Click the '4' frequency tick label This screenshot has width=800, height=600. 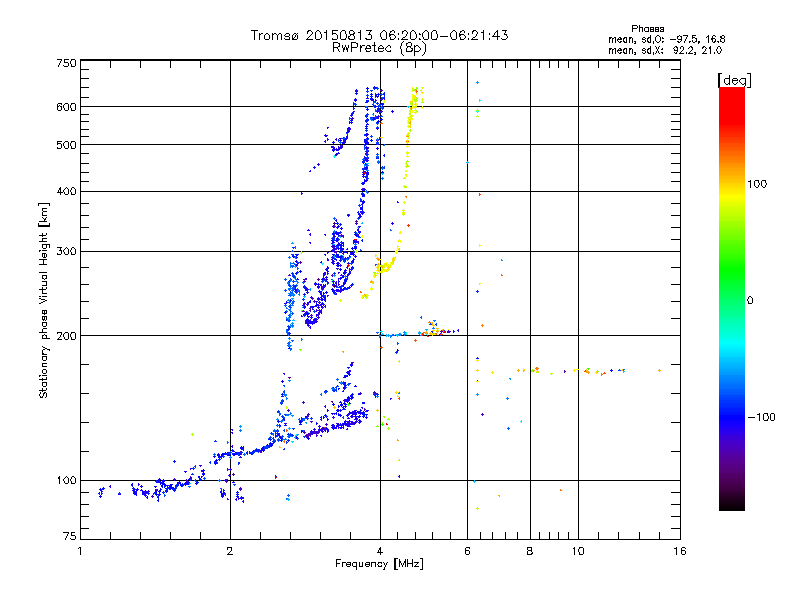pyautogui.click(x=380, y=551)
